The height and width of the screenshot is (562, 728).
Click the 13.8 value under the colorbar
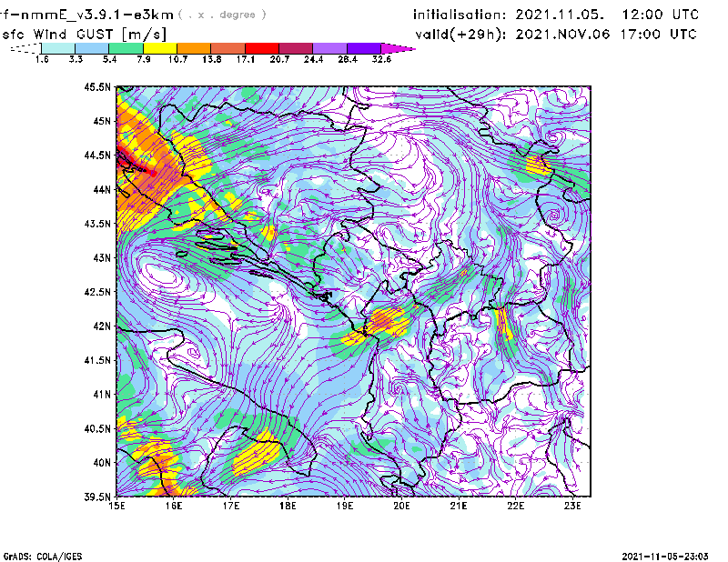coord(212,59)
